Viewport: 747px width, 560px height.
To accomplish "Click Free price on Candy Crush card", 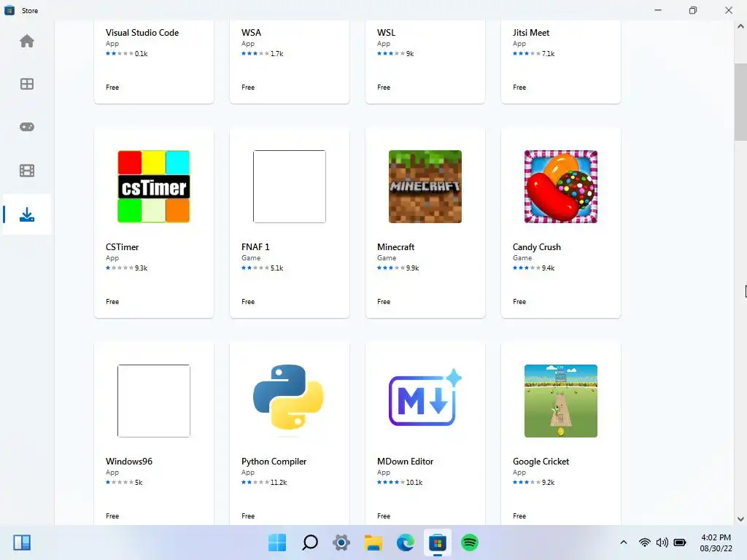I will pyautogui.click(x=519, y=301).
